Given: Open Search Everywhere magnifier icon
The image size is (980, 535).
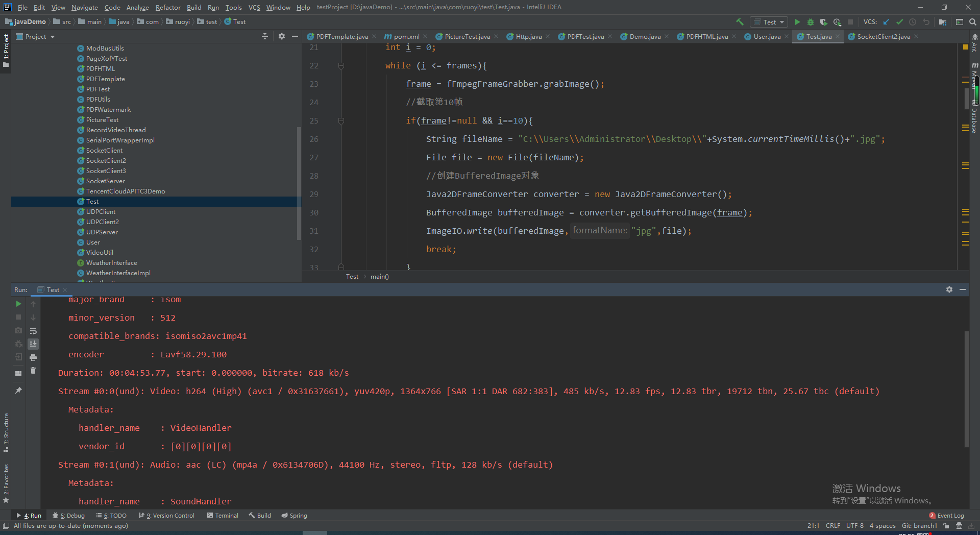Looking at the screenshot, I should tap(973, 22).
